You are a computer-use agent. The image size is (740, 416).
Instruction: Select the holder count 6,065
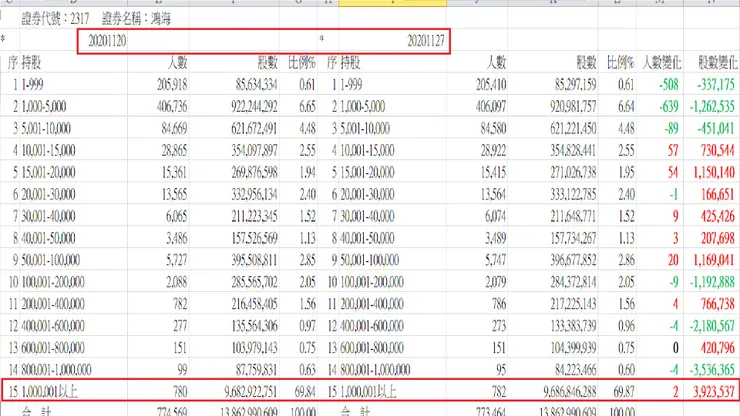[177, 216]
